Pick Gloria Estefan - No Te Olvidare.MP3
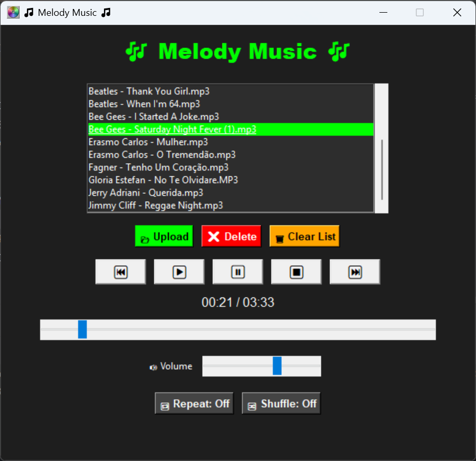Image resolution: width=476 pixels, height=461 pixels. 163,180
